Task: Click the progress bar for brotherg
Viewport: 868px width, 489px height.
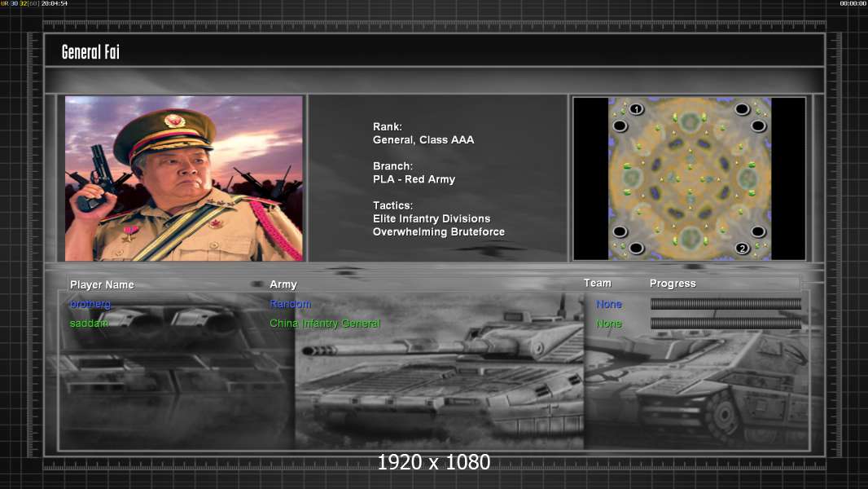Action: coord(726,303)
